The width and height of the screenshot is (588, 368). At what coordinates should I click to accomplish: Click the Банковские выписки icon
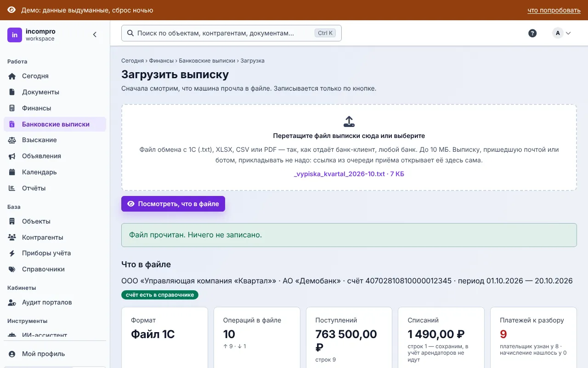(12, 124)
